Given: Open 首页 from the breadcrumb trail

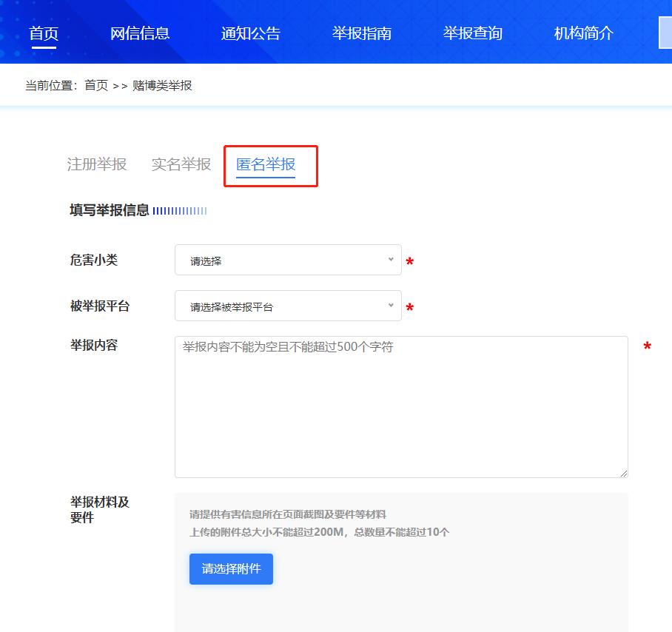Looking at the screenshot, I should point(96,84).
